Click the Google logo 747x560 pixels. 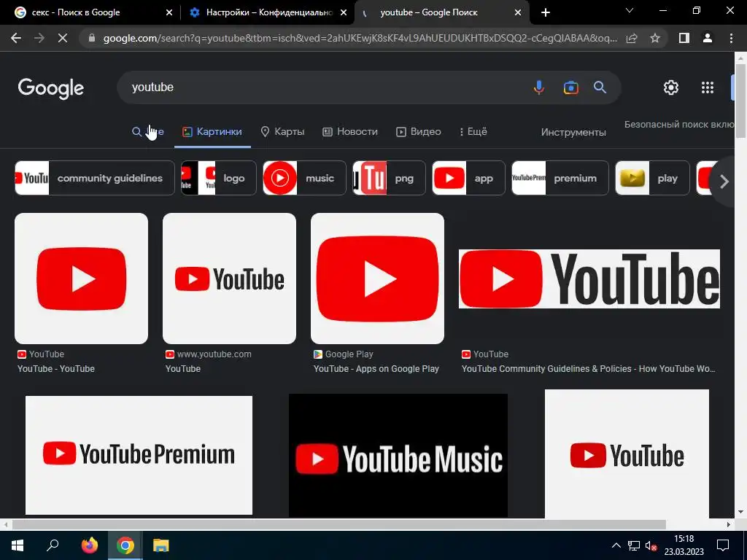click(x=51, y=88)
